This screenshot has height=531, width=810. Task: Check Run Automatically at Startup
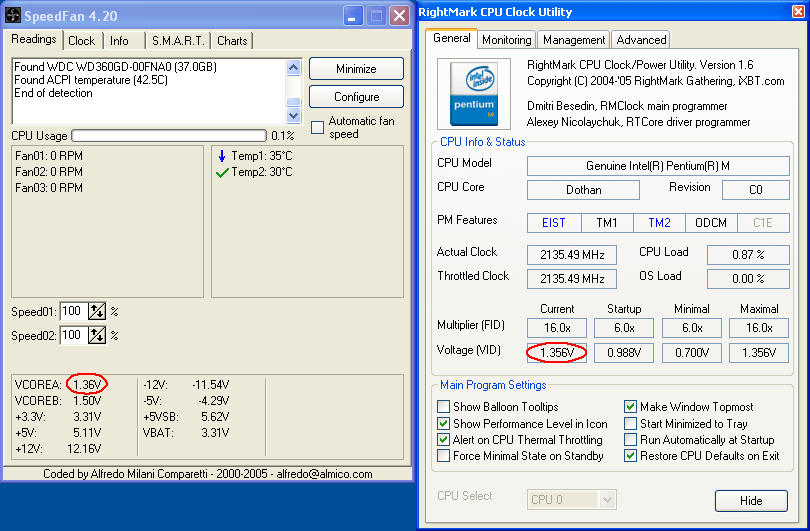pyautogui.click(x=630, y=440)
